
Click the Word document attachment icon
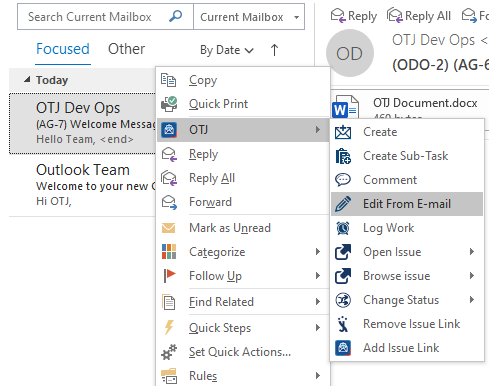pyautogui.click(x=345, y=106)
